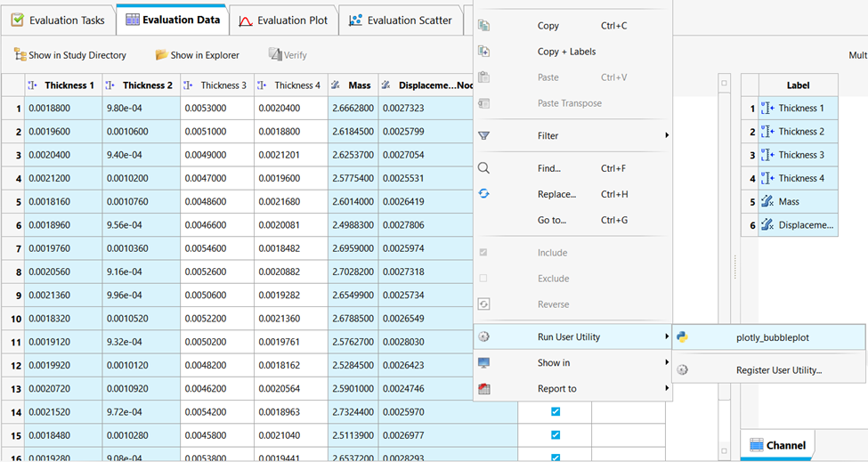The width and height of the screenshot is (868, 462).
Task: Click the small checkbox left of Label header
Action: pos(724,85)
